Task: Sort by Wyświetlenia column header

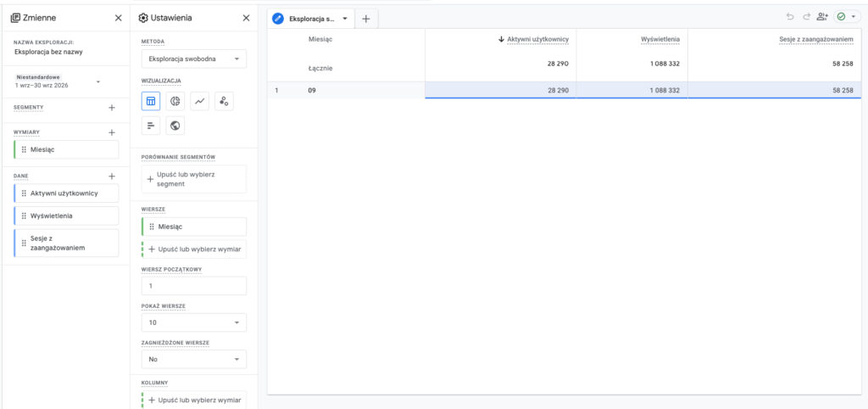Action: click(x=660, y=39)
